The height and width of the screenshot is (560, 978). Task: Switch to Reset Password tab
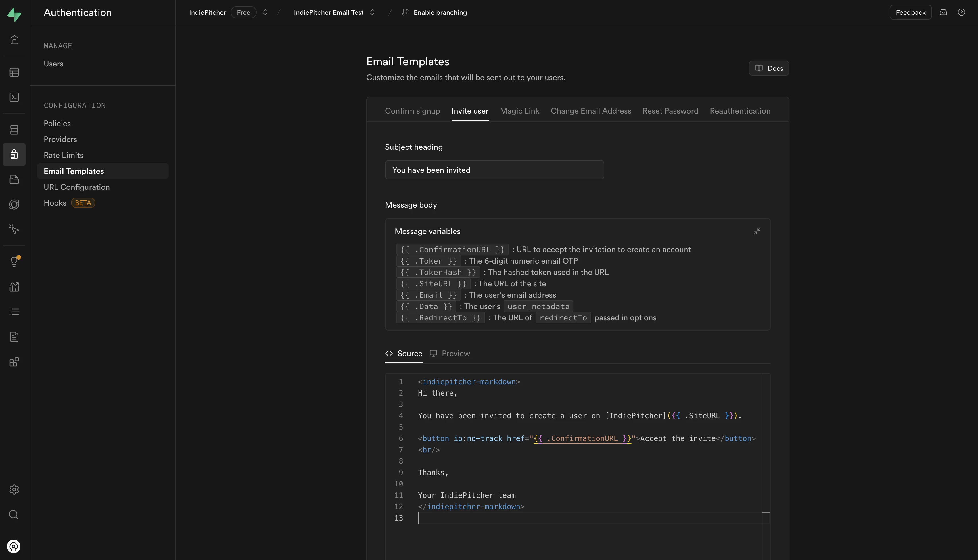[670, 111]
